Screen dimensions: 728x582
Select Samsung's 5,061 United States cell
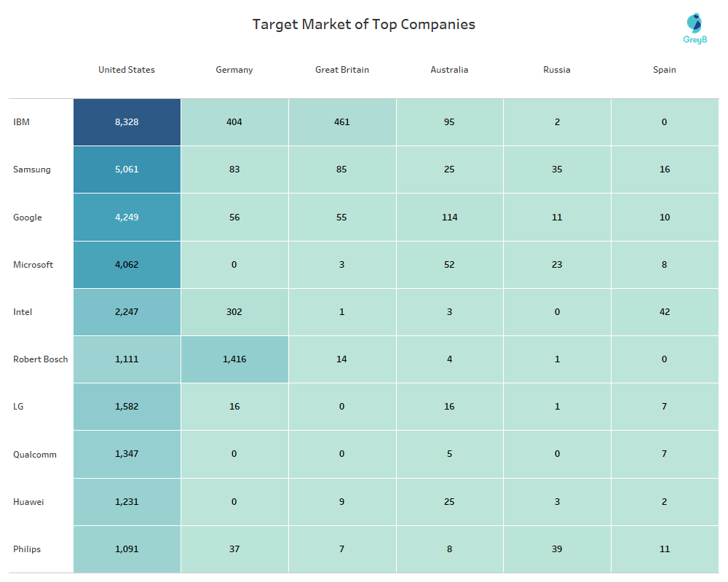click(x=127, y=170)
